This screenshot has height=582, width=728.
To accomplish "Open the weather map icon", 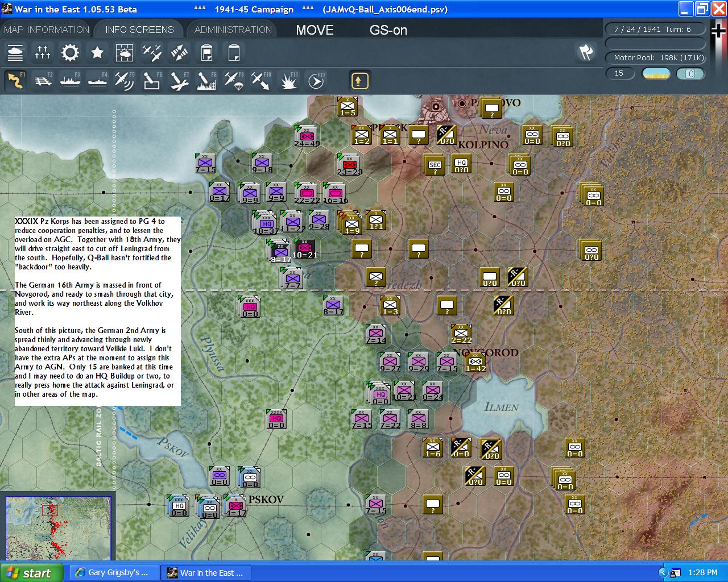I will tap(125, 53).
